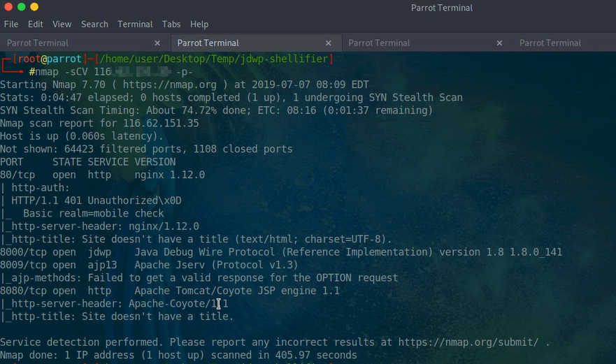Click the '8009/tcp open ajp13' row
Image resolution: width=616 pixels, height=364 pixels.
[149, 265]
